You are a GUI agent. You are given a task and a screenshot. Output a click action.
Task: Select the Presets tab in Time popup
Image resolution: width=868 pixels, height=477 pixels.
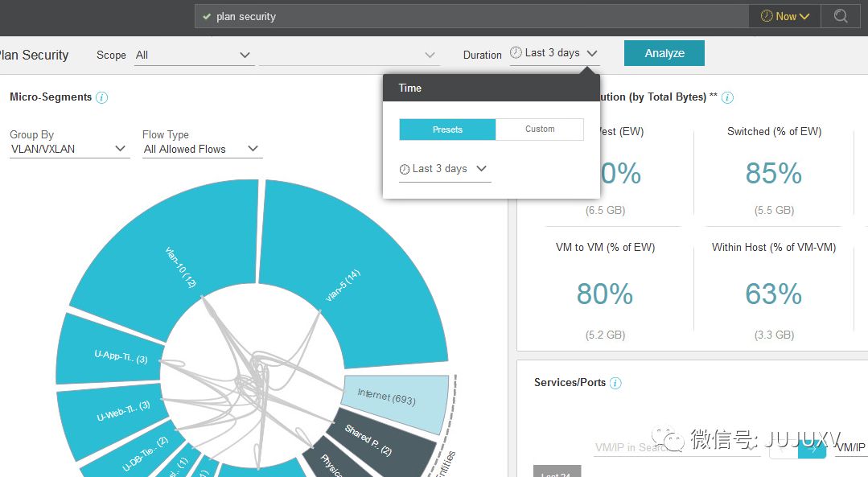447,129
